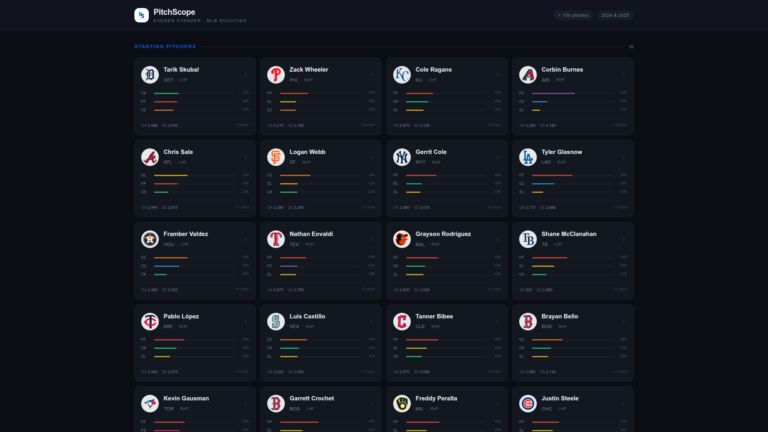Click Tarik Skubal's Tigers team logo
The width and height of the screenshot is (768, 432).
[150, 75]
